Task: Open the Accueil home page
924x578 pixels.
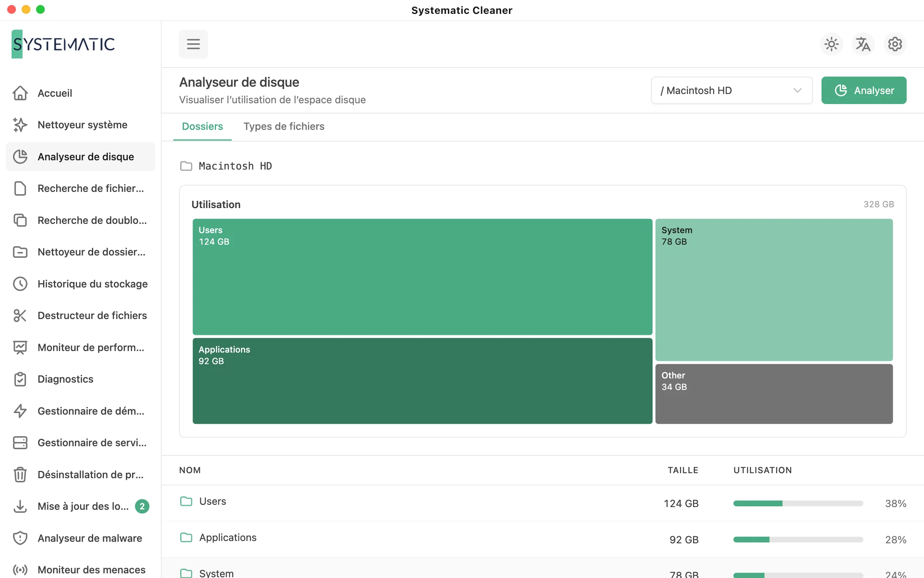Action: 80,93
